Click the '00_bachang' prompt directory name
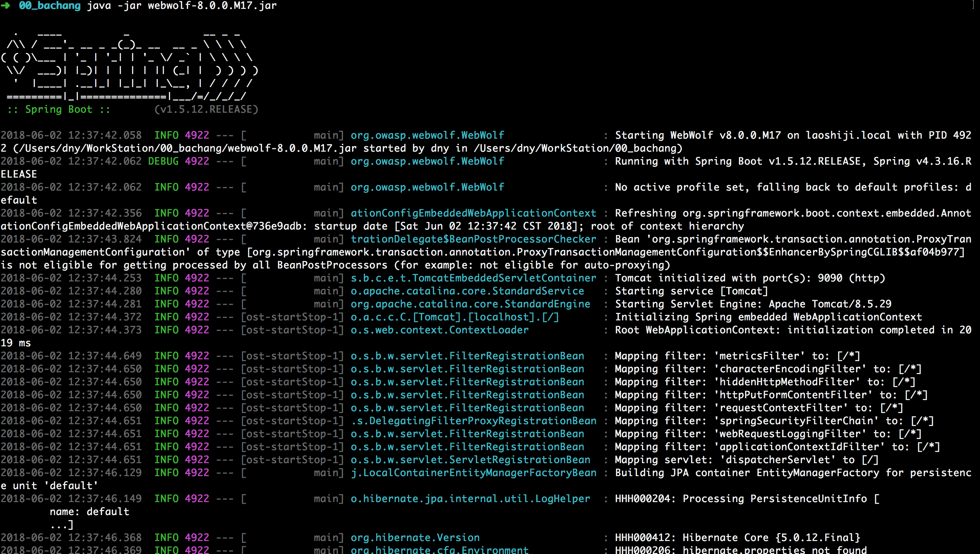Screen dimensions: 980x554 coord(50,6)
